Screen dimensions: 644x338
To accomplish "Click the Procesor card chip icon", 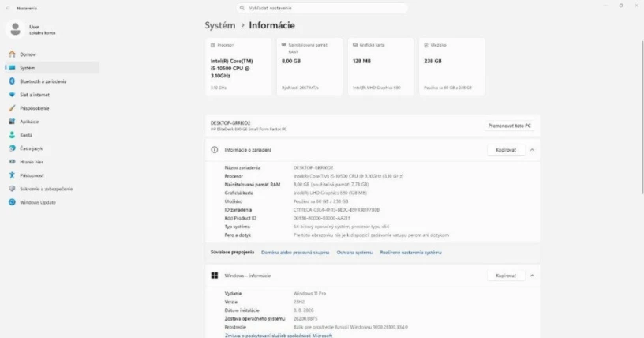I will pos(213,45).
